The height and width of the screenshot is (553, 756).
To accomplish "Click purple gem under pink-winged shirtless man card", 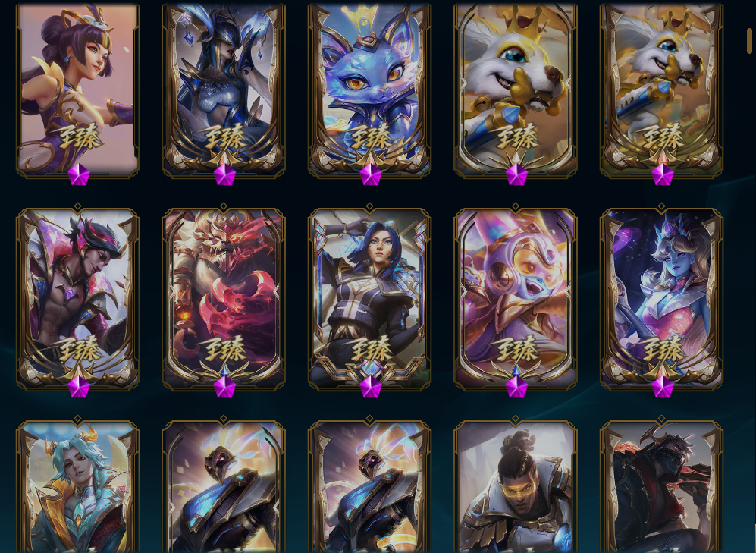I will coord(79,387).
